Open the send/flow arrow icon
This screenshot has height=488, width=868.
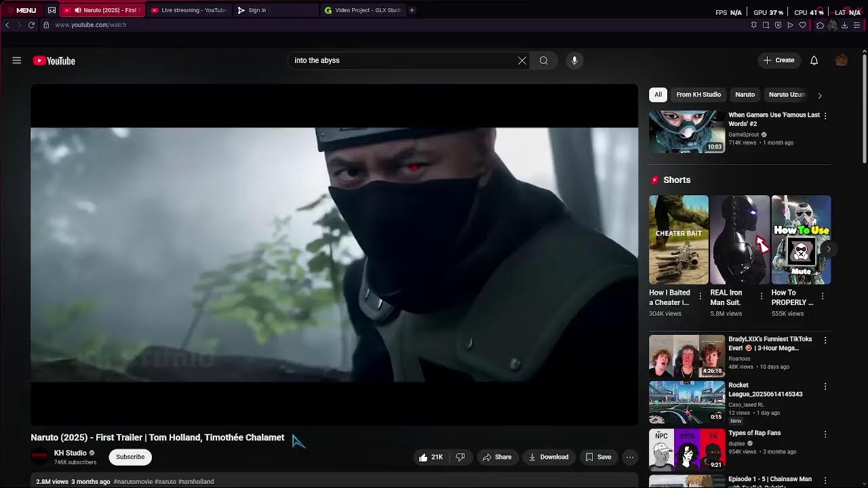pyautogui.click(x=790, y=25)
